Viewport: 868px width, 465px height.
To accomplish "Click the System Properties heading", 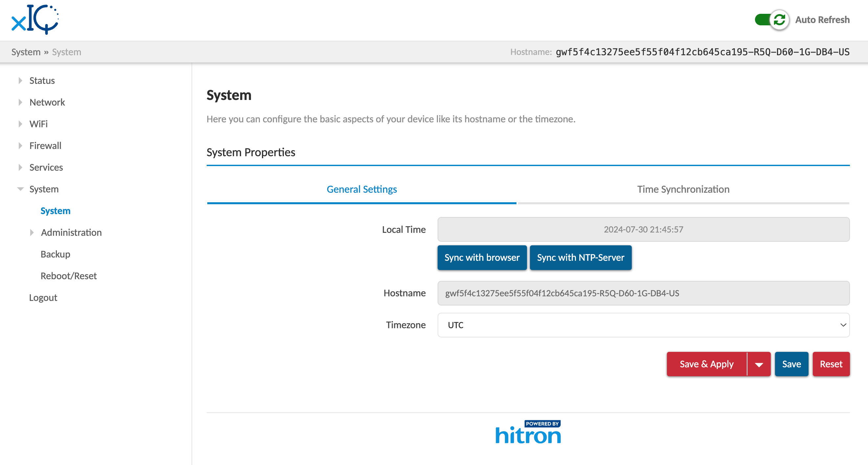I will point(251,152).
